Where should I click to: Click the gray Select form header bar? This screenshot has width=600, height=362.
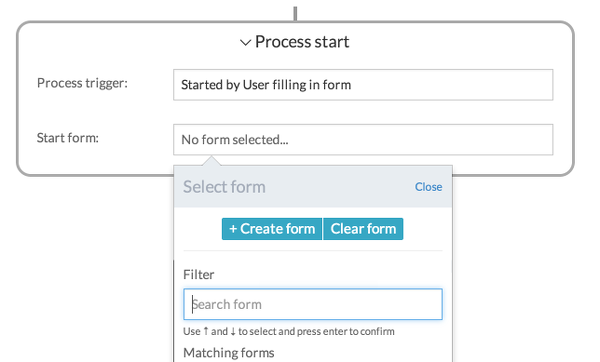coord(313,187)
